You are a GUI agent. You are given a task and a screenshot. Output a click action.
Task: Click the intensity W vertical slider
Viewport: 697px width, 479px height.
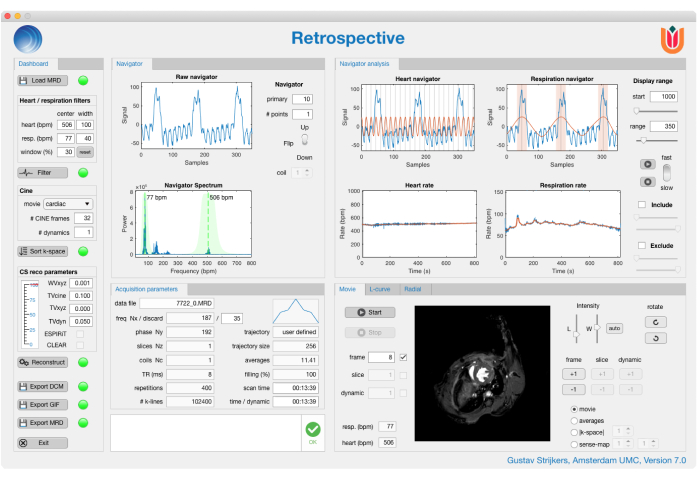tap(597, 328)
